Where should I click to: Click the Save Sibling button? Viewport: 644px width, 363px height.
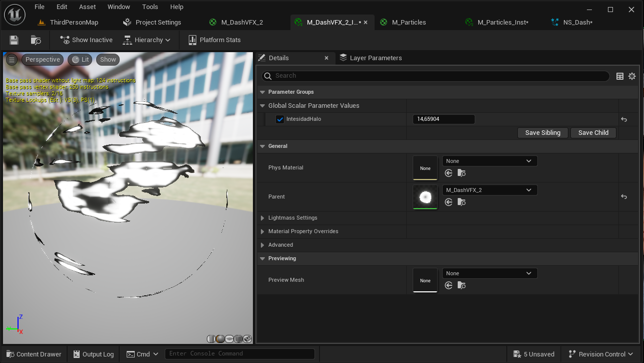(542, 133)
